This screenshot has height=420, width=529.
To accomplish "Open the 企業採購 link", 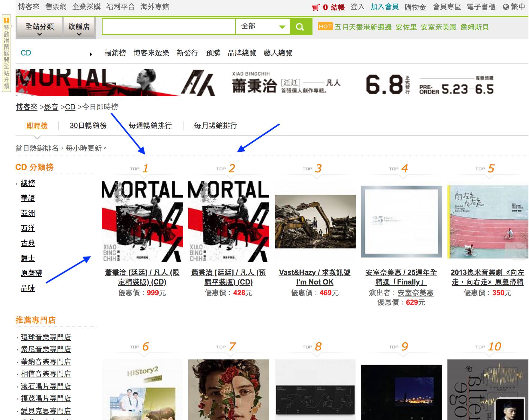I will tap(86, 7).
